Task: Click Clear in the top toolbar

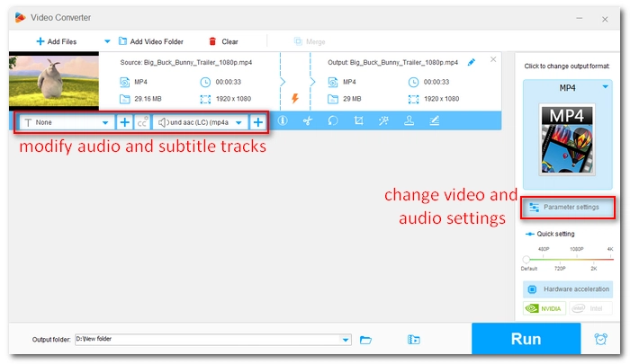Action: coord(223,41)
